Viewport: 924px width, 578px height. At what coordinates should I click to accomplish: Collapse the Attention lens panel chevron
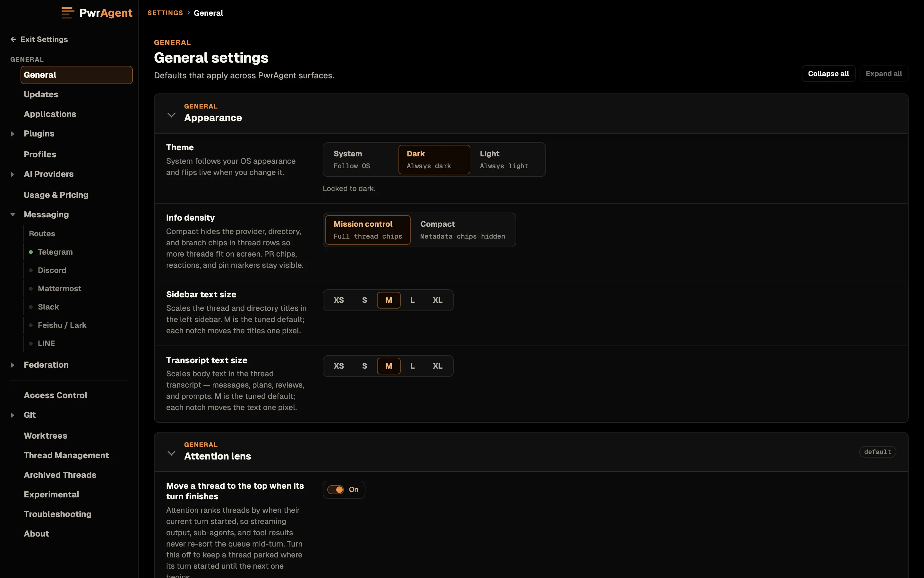pyautogui.click(x=171, y=453)
